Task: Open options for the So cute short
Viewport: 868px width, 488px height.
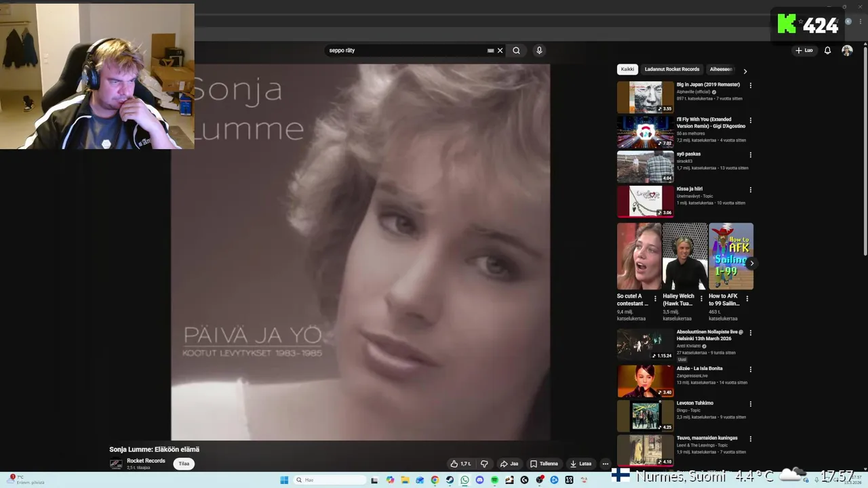Action: (655, 299)
